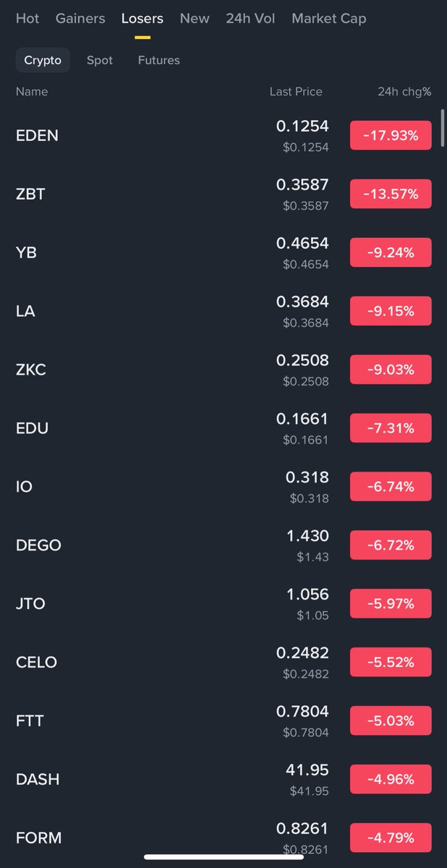Open the Gainers tab
The width and height of the screenshot is (447, 868).
tap(80, 19)
